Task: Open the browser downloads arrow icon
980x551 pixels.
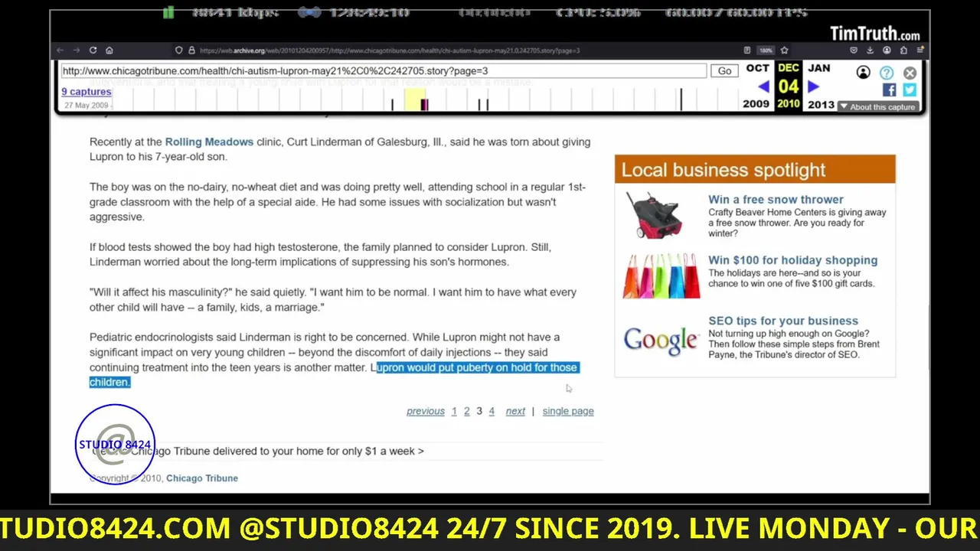Action: click(871, 51)
